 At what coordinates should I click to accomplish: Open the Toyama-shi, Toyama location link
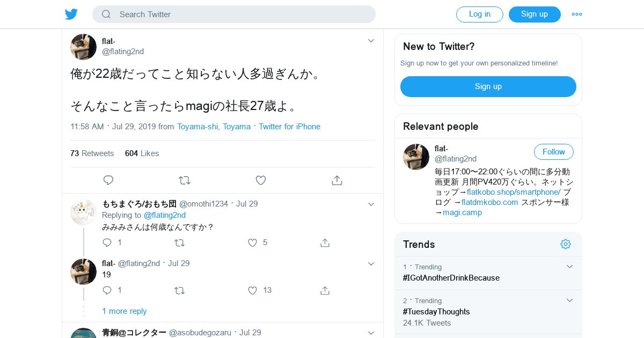point(214,127)
